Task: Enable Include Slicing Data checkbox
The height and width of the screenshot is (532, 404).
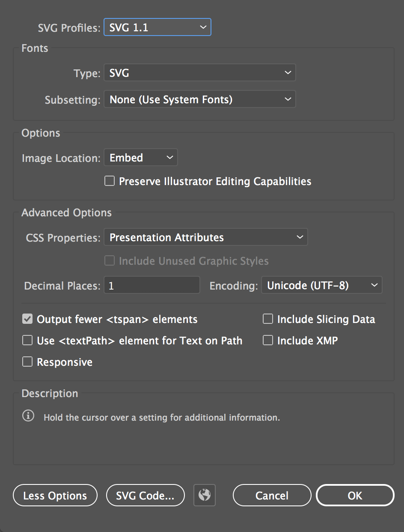Action: [x=268, y=319]
